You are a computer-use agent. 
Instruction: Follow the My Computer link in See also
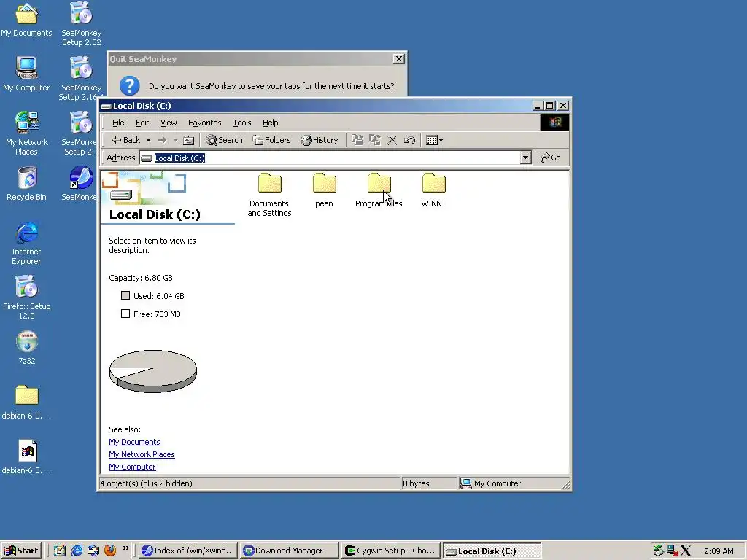point(132,467)
